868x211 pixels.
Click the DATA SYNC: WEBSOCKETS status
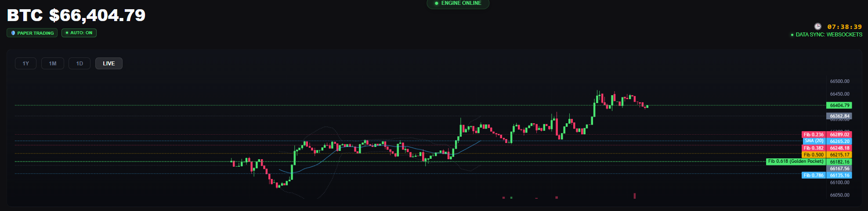[x=826, y=35]
